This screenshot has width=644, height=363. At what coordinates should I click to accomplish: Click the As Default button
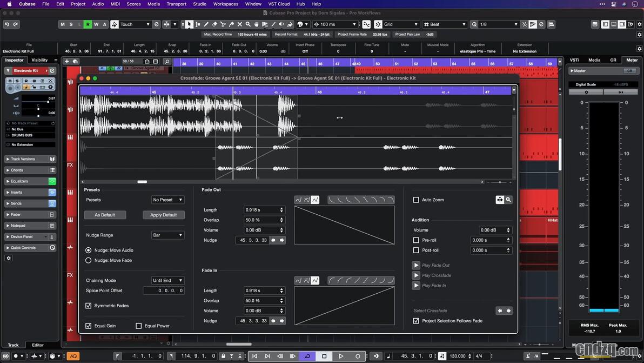pyautogui.click(x=105, y=215)
